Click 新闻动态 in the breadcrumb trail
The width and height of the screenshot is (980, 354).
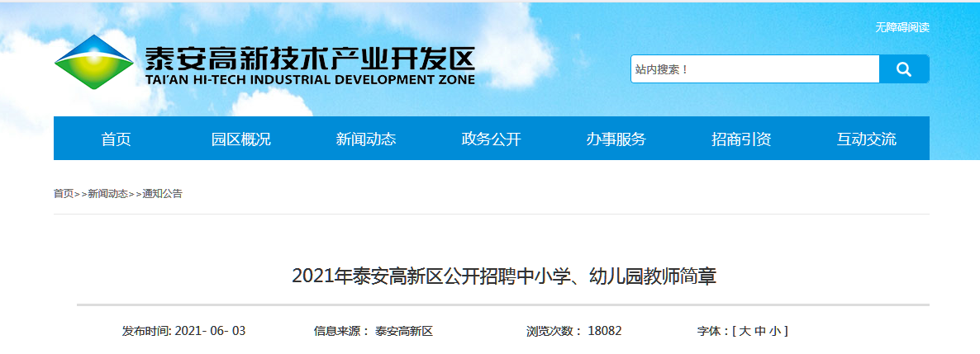point(107,194)
